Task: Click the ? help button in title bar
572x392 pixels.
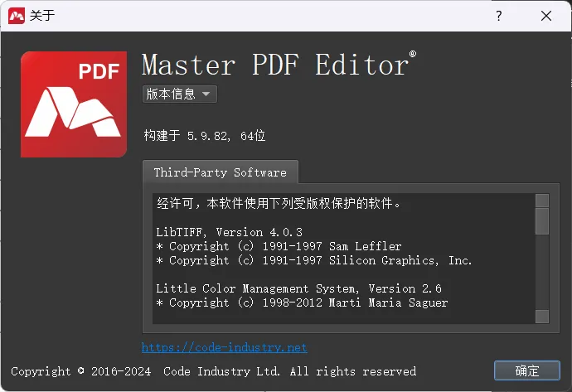Action: 499,16
